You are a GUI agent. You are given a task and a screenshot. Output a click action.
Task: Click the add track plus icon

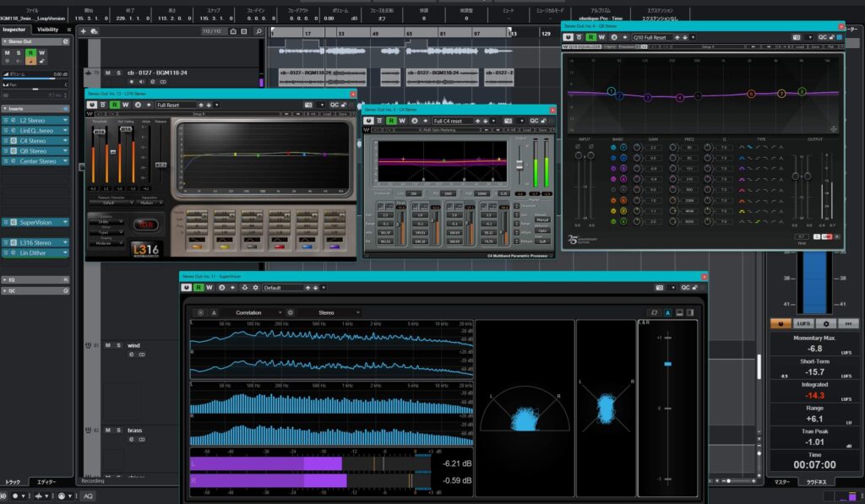pos(83,31)
